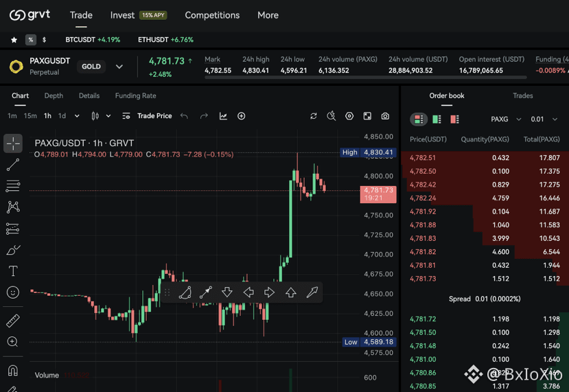Click the grvt logo

tap(30, 15)
